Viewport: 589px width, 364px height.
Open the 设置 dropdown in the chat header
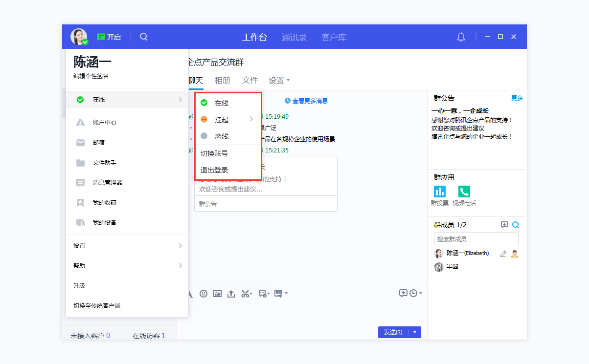pos(278,80)
